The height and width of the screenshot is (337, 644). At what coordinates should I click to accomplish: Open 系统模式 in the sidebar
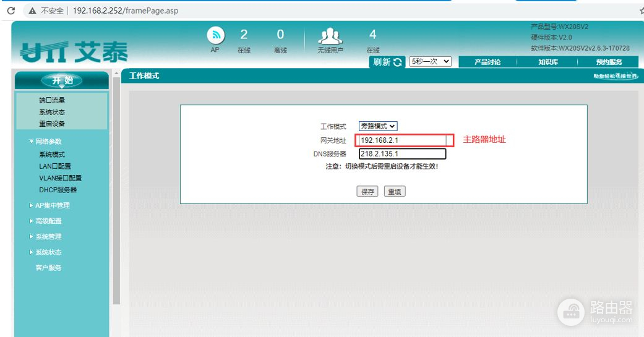pyautogui.click(x=52, y=155)
